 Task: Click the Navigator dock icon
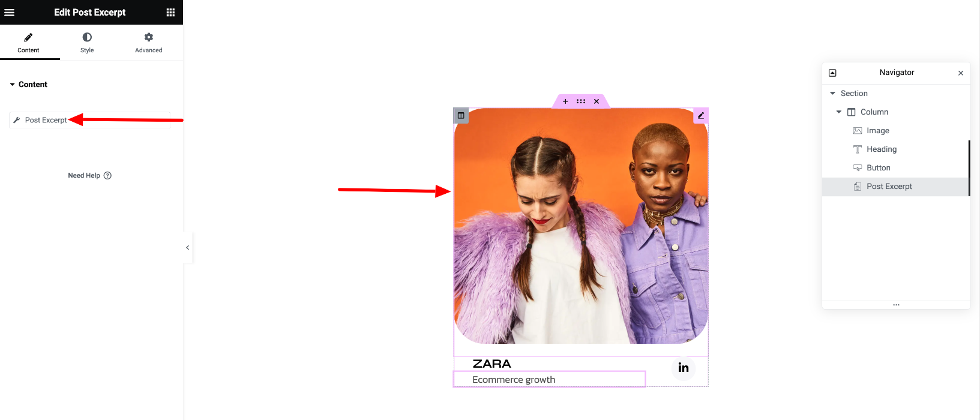[x=832, y=73]
